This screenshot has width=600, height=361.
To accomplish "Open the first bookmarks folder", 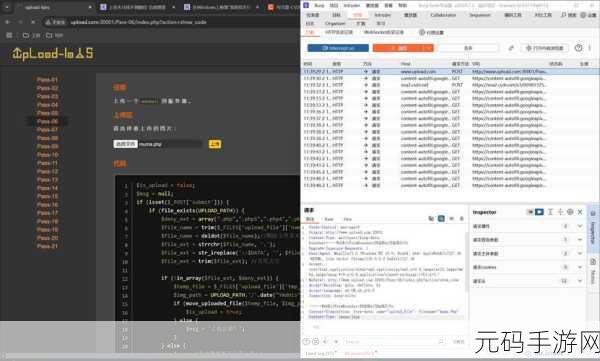I will pyautogui.click(x=31, y=35).
